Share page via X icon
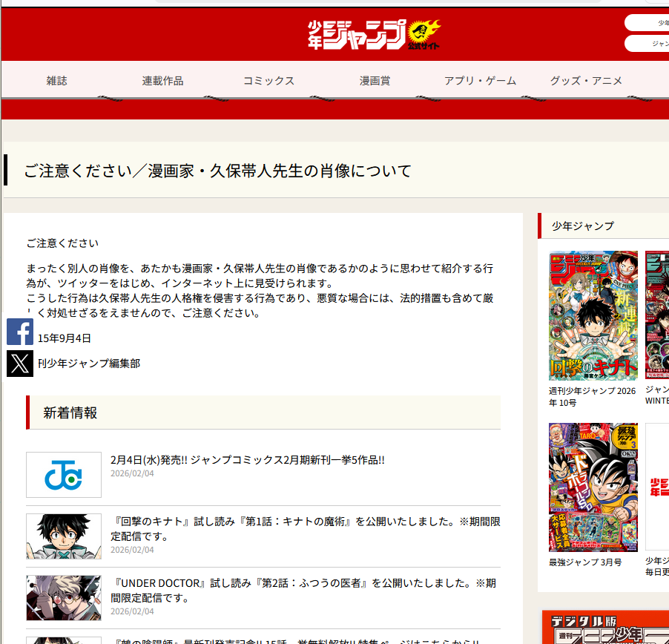669x644 pixels. point(20,363)
